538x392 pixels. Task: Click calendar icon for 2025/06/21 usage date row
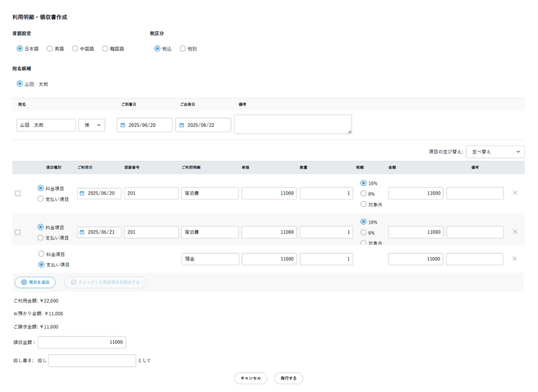[x=82, y=232]
